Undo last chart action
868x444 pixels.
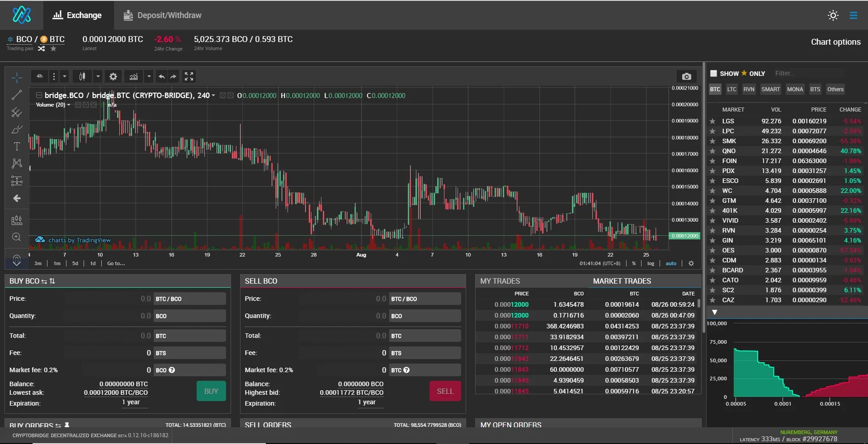(x=161, y=76)
